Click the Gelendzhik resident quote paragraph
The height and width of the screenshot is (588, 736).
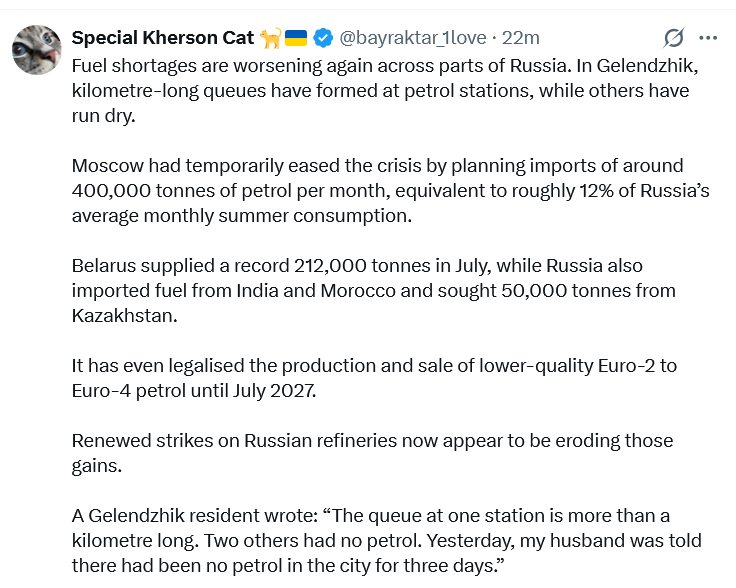coord(387,541)
